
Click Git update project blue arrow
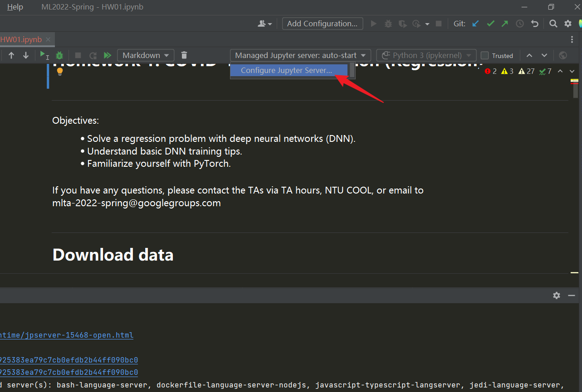point(475,24)
